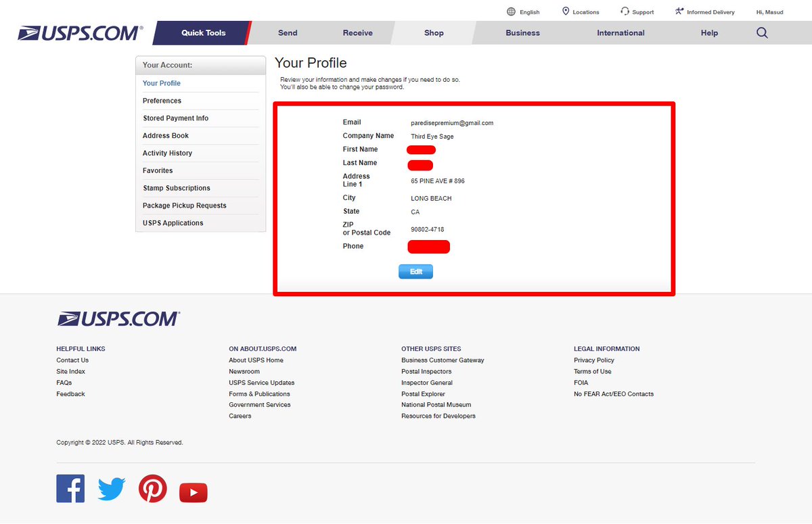This screenshot has width=812, height=524.
Task: Click Contact Us footer link
Action: pos(72,360)
